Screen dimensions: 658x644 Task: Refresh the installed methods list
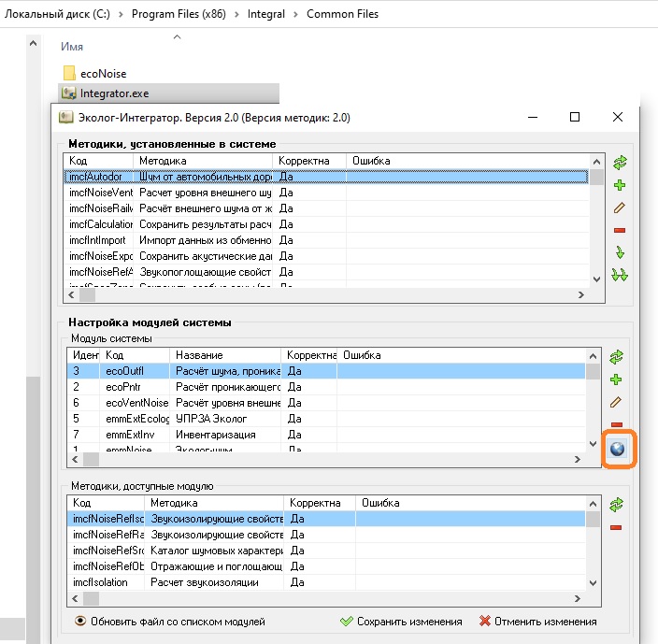pos(619,163)
